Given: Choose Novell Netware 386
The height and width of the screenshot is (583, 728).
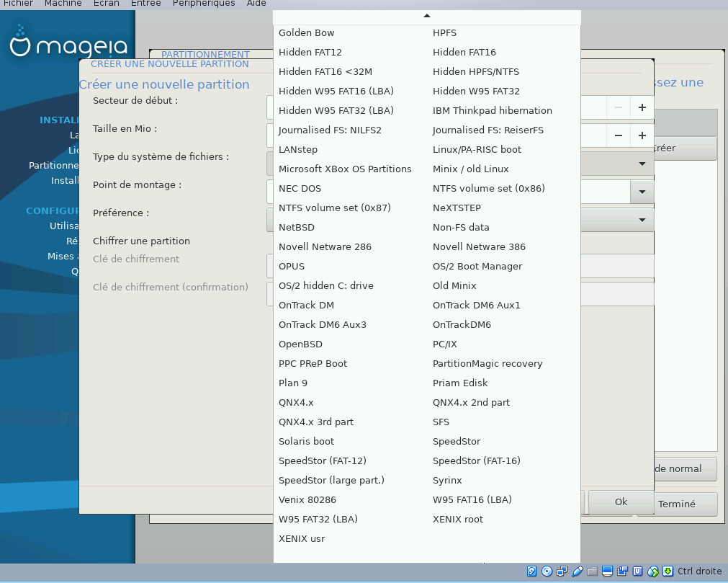Looking at the screenshot, I should click(479, 247).
